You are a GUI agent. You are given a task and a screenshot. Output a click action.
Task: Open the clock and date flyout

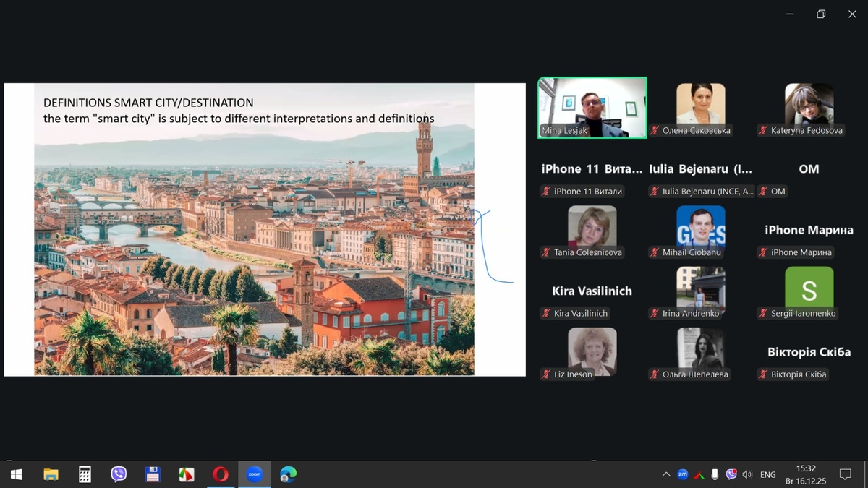click(x=806, y=474)
